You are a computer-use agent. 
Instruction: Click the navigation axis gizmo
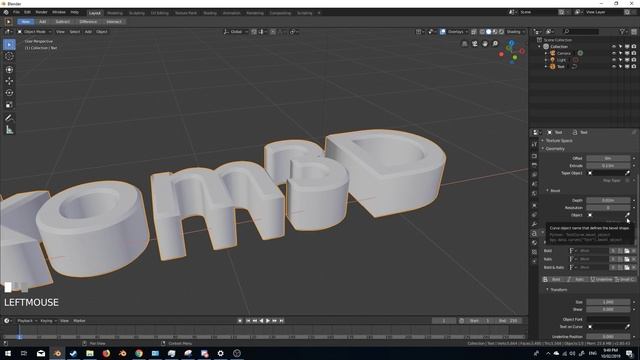512,52
